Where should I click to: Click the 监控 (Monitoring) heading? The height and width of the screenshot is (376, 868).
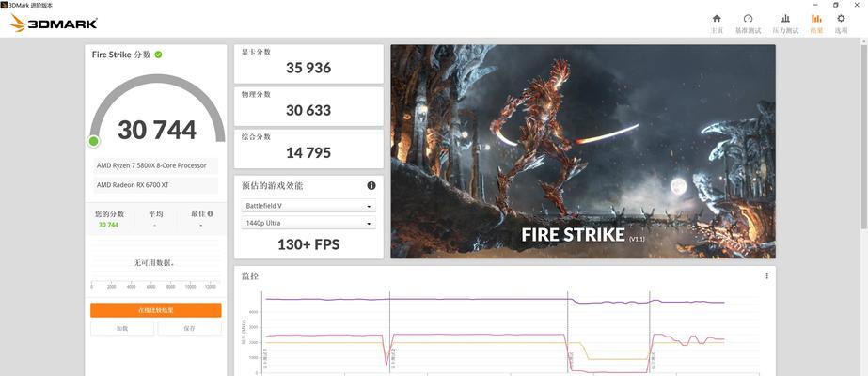point(250,276)
